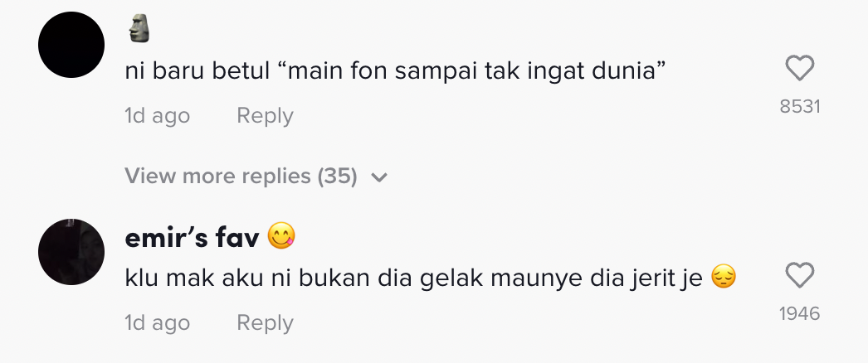Click the yum emoji beside emir's fav
This screenshot has height=363, width=868.
point(282,239)
